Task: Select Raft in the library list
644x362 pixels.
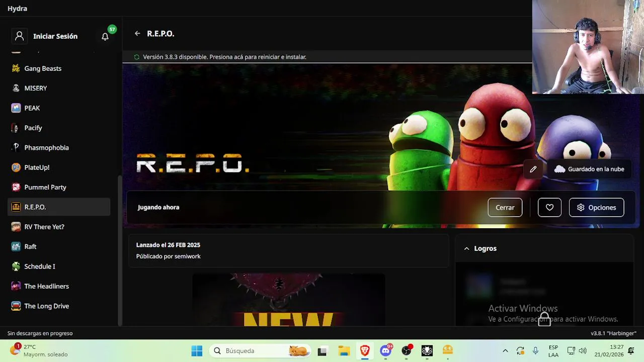Action: click(59, 246)
